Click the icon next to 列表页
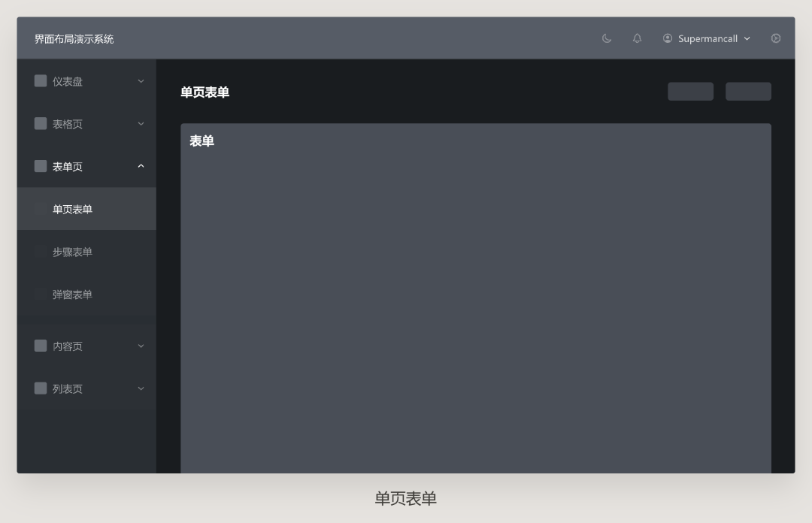This screenshot has height=523, width=812. [41, 388]
